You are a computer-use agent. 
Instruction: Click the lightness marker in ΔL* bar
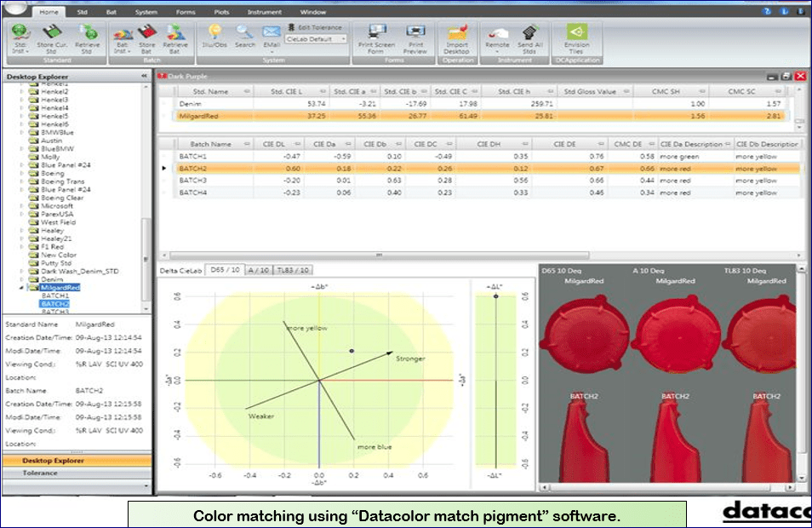tap(495, 296)
